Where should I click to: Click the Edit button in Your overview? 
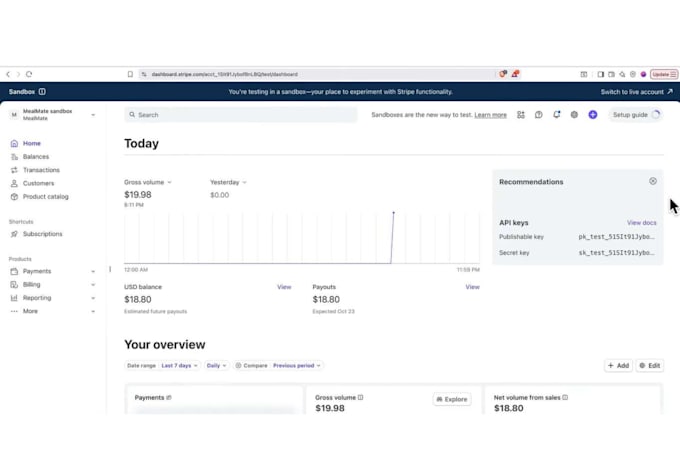(650, 366)
